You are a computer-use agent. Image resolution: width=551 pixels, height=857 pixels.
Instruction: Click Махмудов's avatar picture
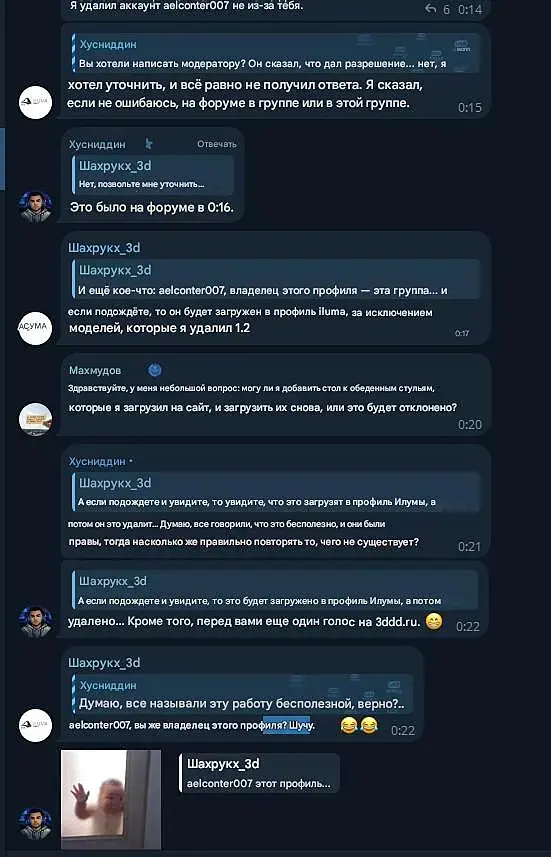click(35, 419)
